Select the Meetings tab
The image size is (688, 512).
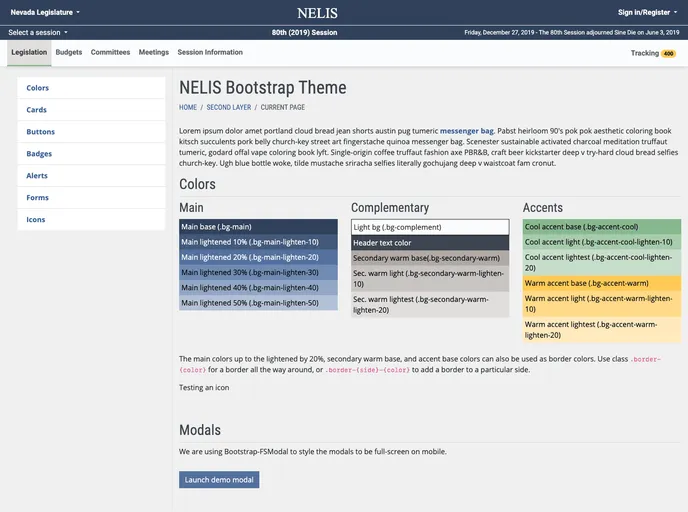coord(153,52)
